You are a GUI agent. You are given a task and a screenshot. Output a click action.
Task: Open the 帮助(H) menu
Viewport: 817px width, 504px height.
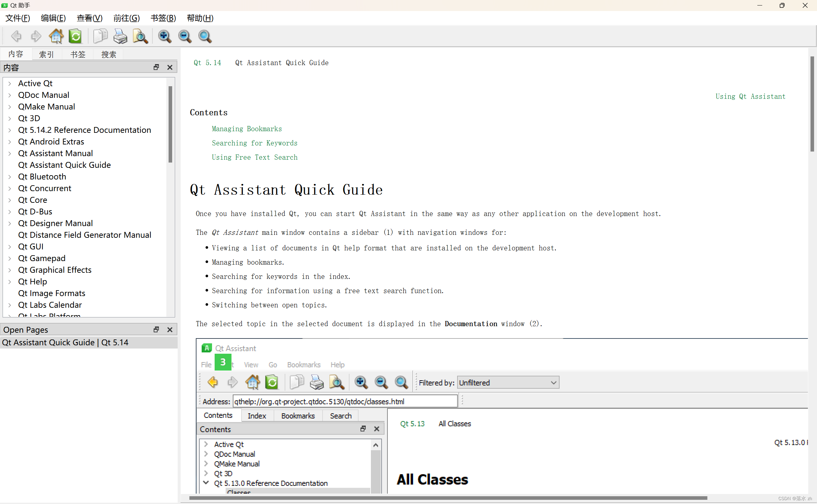200,18
